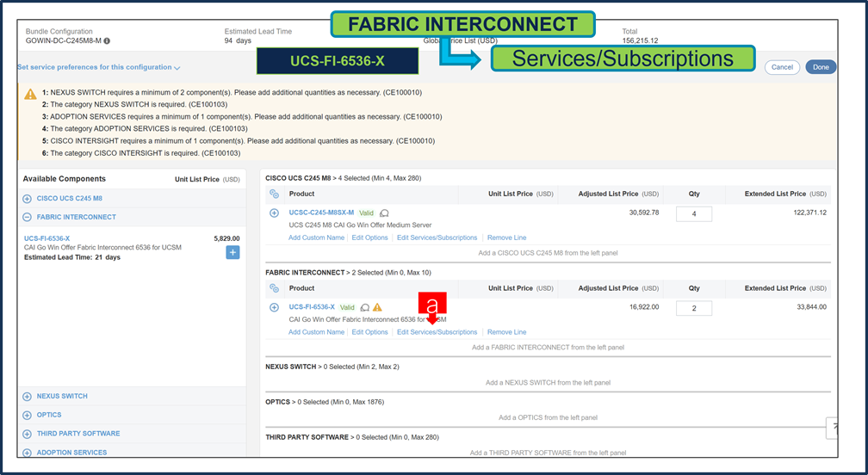Click the warning icon beside UCS-FI-6536-X

pyautogui.click(x=377, y=307)
